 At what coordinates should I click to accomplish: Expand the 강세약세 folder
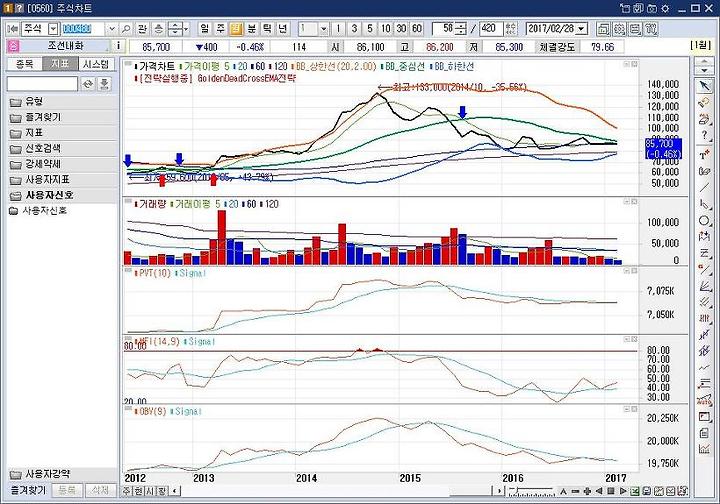[x=62, y=164]
